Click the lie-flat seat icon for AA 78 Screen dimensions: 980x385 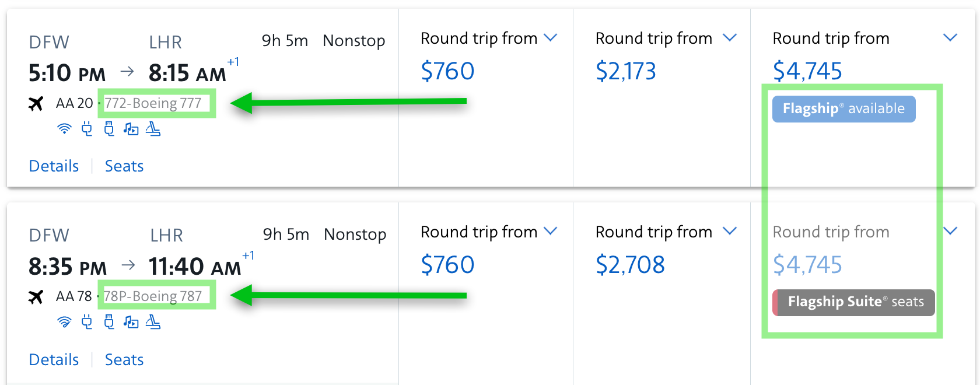[153, 322]
